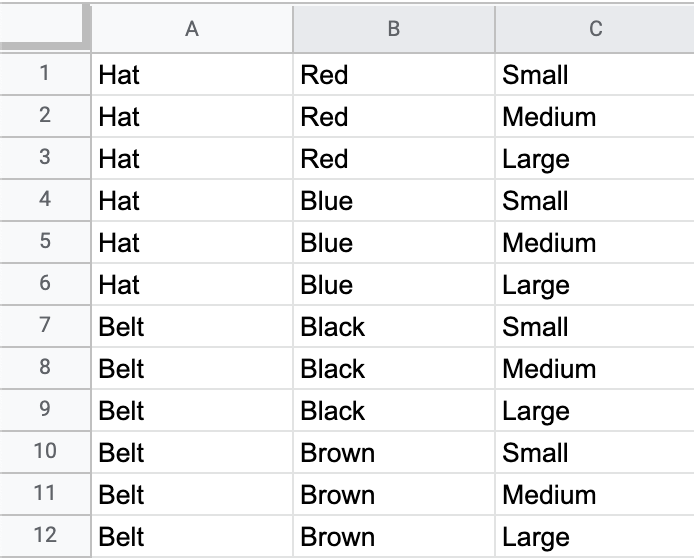Select row 12 header
Image resolution: width=694 pixels, height=558 pixels.
pyautogui.click(x=45, y=536)
